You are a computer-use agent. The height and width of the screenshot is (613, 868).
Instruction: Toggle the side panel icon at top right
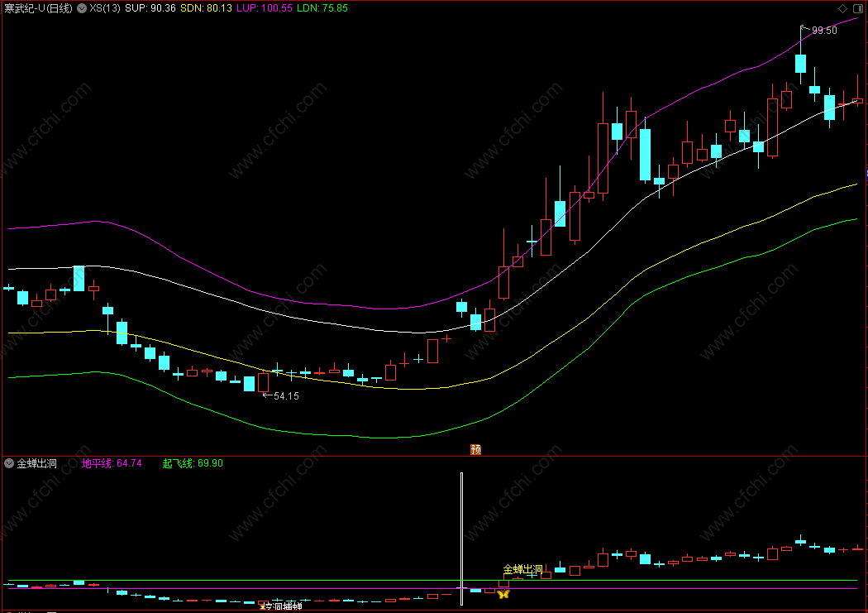click(x=858, y=8)
